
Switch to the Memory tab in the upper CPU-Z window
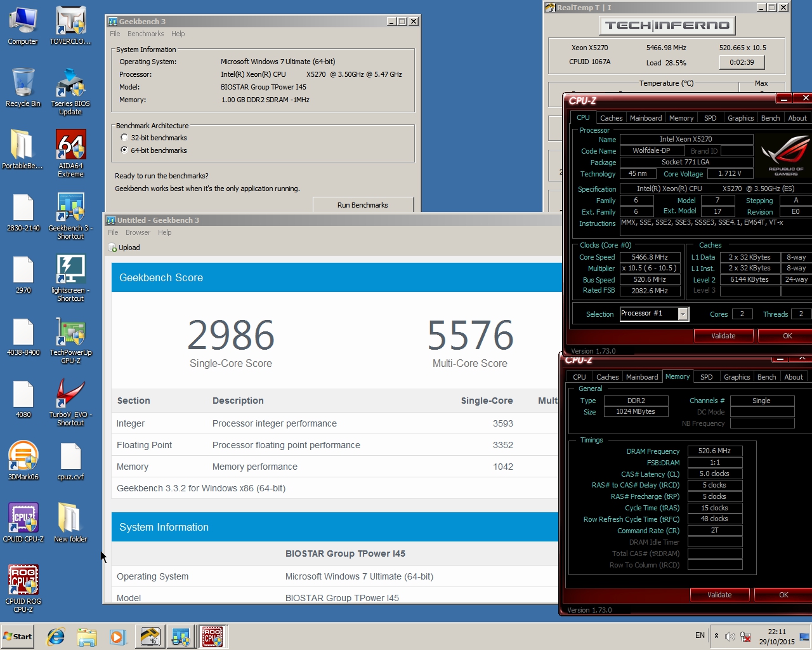click(681, 118)
